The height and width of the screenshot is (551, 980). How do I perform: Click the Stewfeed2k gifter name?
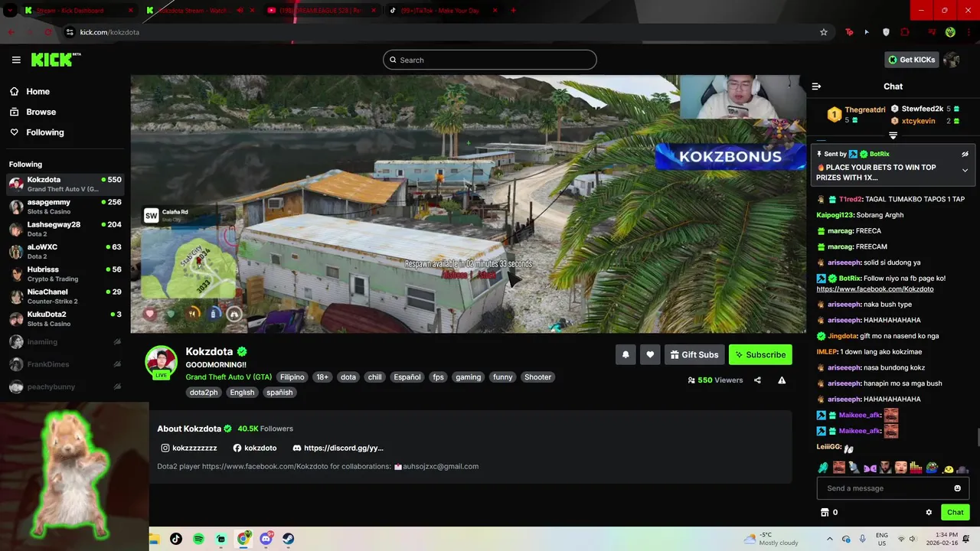point(922,109)
